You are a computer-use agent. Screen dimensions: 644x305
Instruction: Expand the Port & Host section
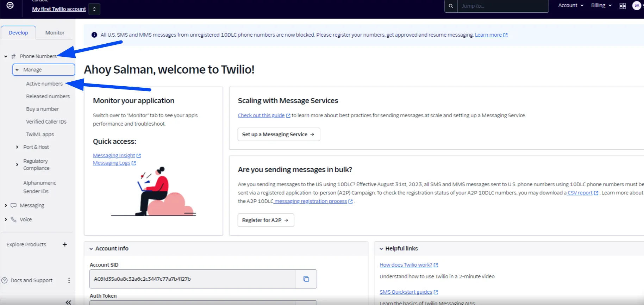(17, 147)
